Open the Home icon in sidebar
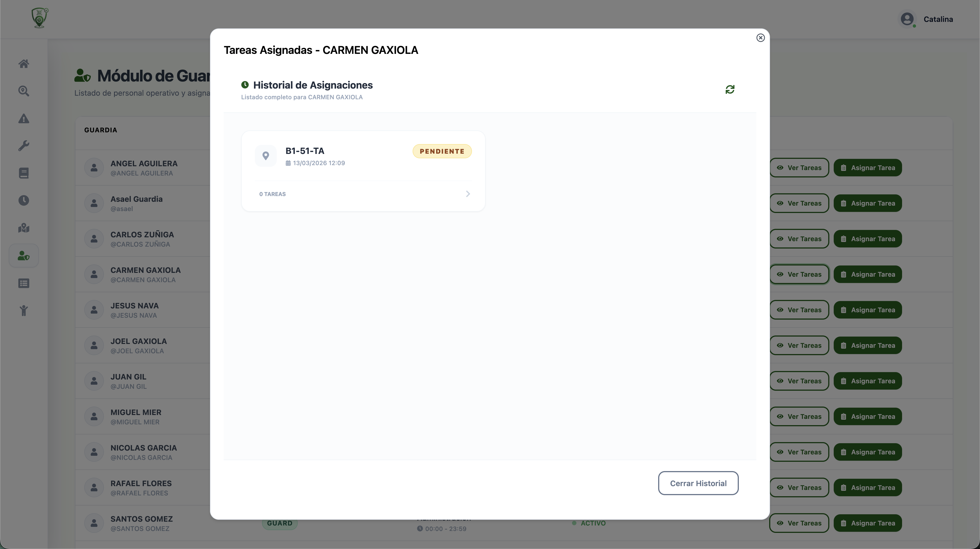Screen dimensions: 980x549 24,63
